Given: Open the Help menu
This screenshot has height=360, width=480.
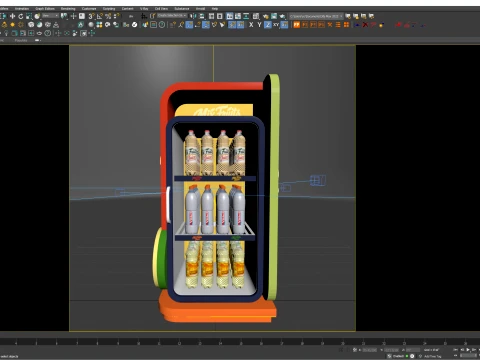Looking at the screenshot, I should [215, 8].
